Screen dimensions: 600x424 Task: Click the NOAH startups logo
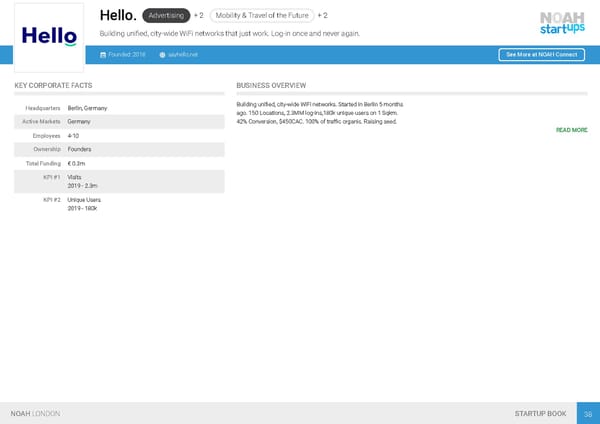point(561,22)
